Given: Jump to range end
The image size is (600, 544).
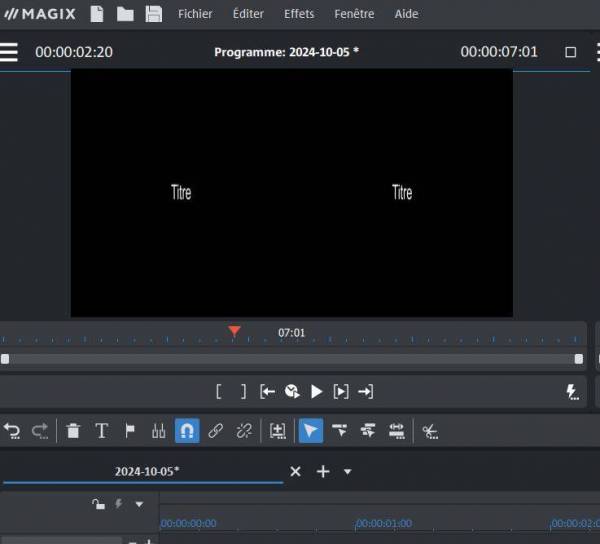Looking at the screenshot, I should coord(365,392).
